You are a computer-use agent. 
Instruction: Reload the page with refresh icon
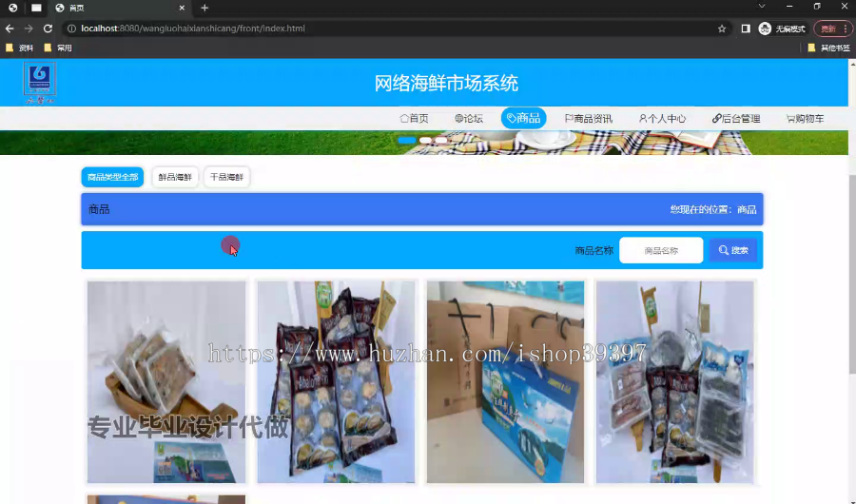(49, 29)
